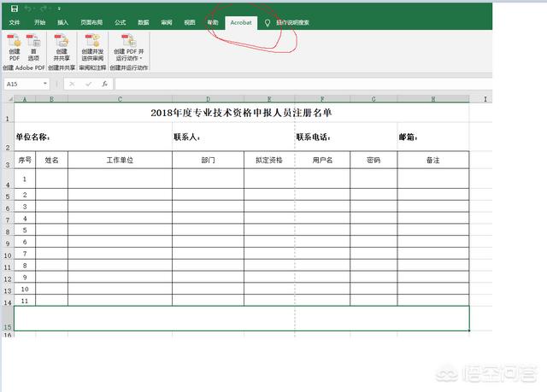The width and height of the screenshot is (547, 392).
Task: Open the 创建 PDF 并运行动作 dropdown
Action: pyautogui.click(x=129, y=47)
